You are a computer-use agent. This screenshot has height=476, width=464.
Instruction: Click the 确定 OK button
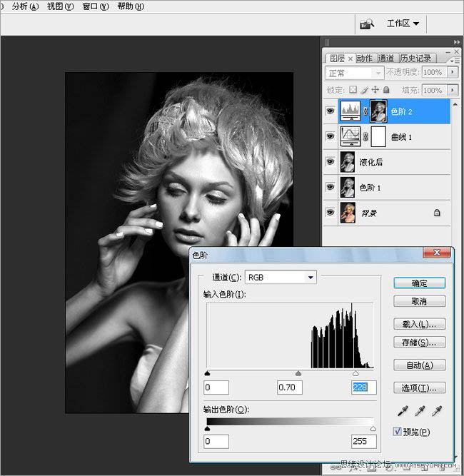[420, 283]
